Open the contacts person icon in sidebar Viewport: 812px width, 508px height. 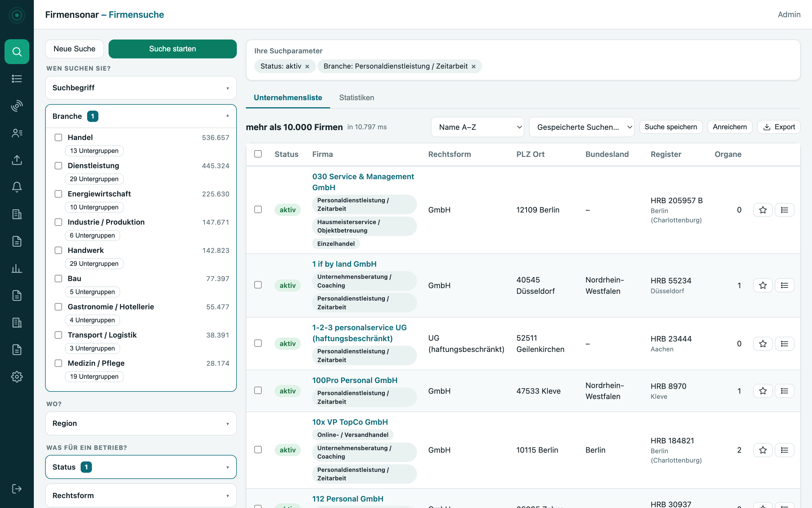coord(17,133)
